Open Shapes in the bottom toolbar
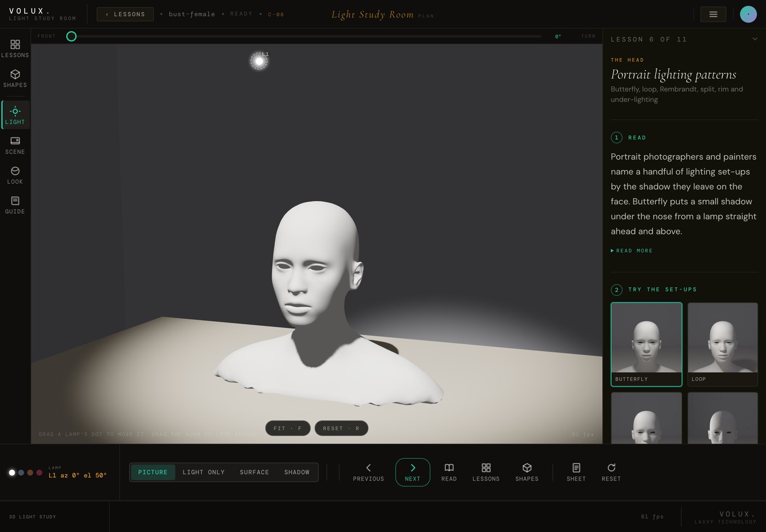The height and width of the screenshot is (532, 766). pos(527,472)
